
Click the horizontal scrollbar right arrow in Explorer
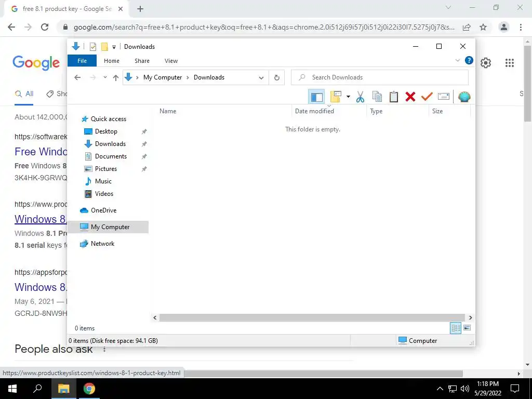[x=470, y=318]
